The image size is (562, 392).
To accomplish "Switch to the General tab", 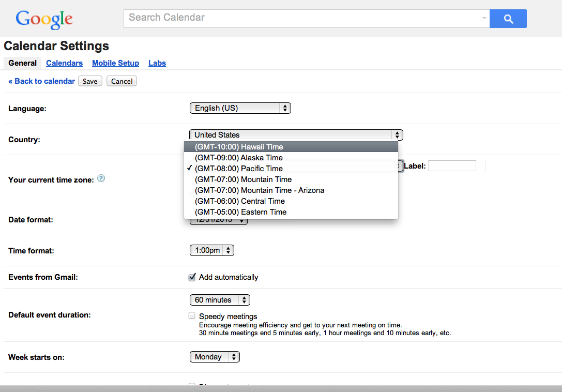I will 23,63.
